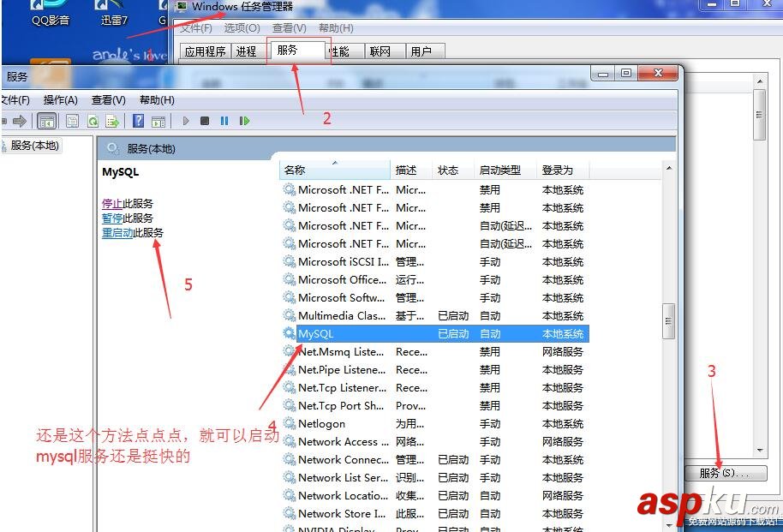This screenshot has height=532, width=783.
Task: Select the MySQL service row name
Action: (315, 333)
